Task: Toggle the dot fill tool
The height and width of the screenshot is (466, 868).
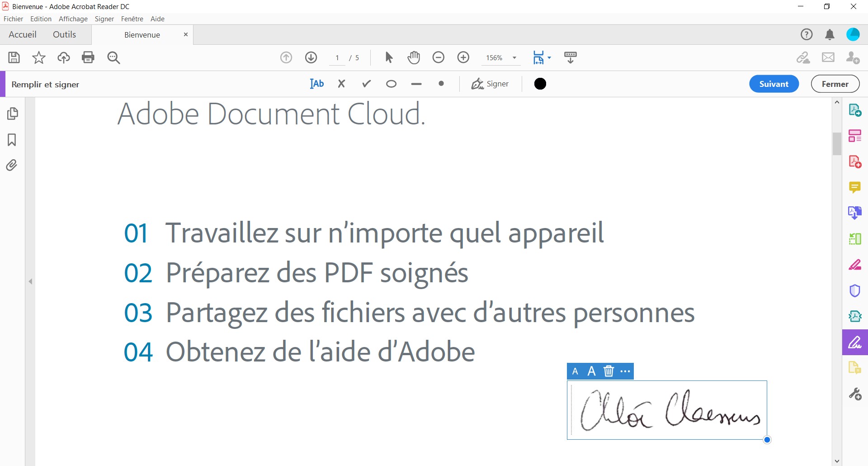Action: click(x=441, y=84)
